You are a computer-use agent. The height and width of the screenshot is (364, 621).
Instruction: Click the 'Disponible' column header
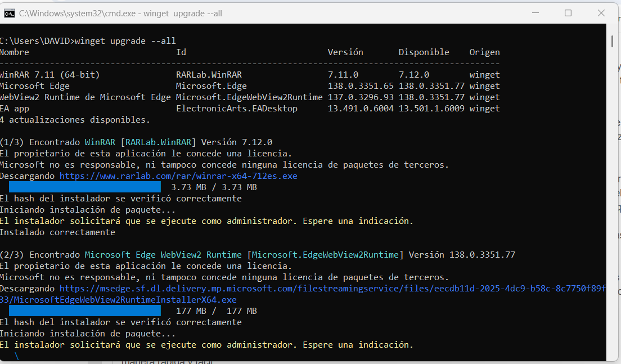tap(424, 52)
